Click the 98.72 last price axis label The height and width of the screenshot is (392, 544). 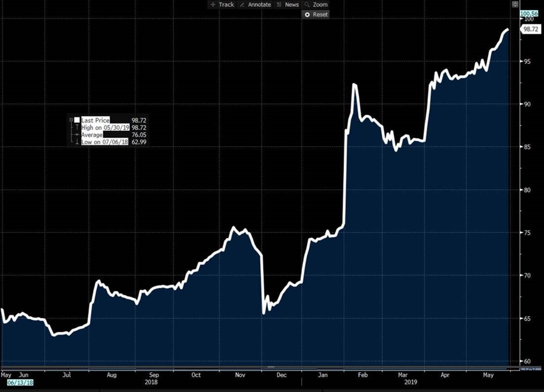530,29
